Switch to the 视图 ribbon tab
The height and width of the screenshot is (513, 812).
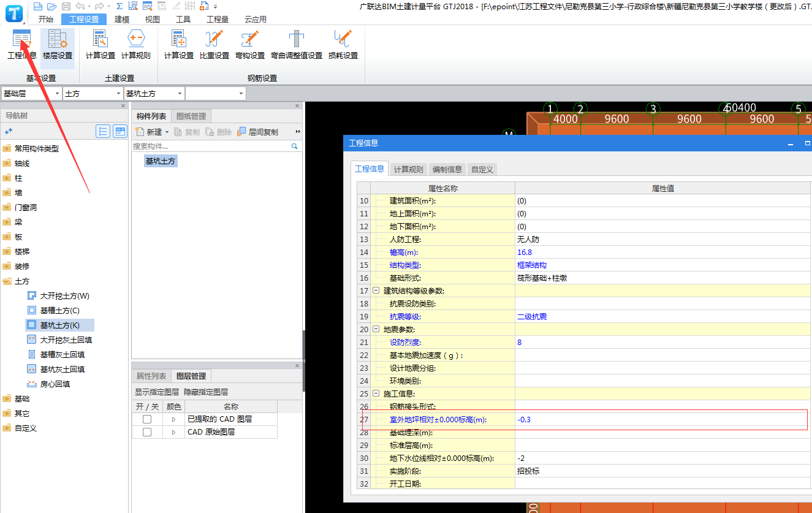153,19
